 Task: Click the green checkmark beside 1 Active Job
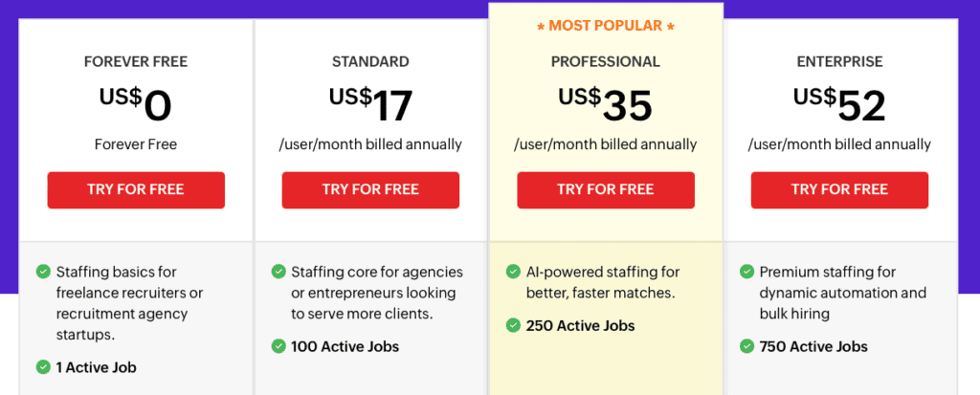click(43, 366)
